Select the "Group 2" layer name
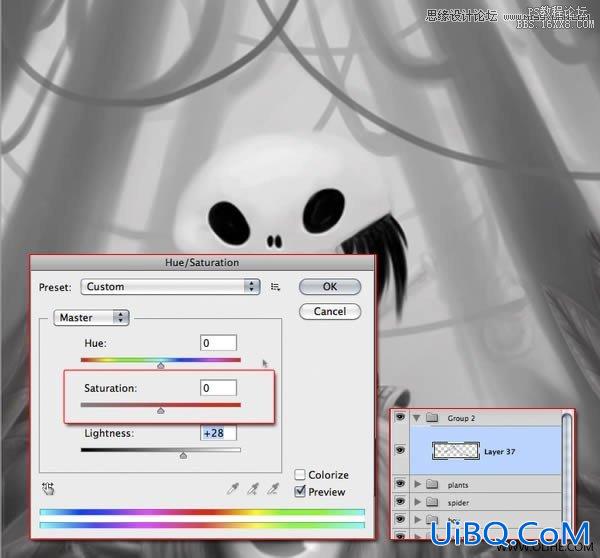This screenshot has width=600, height=558. click(461, 418)
